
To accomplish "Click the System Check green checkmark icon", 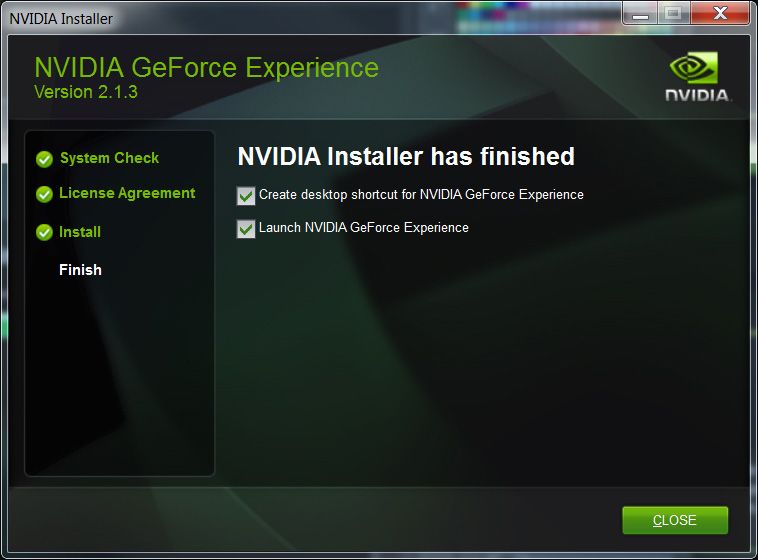I will pos(44,159).
